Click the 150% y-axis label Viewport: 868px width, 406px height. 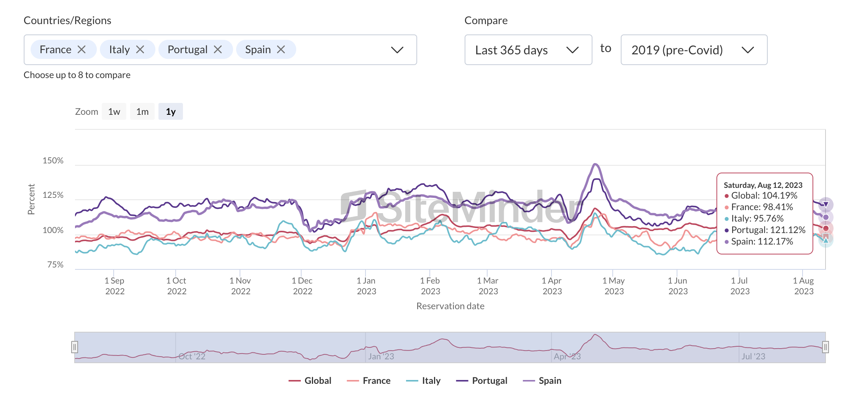[53, 161]
